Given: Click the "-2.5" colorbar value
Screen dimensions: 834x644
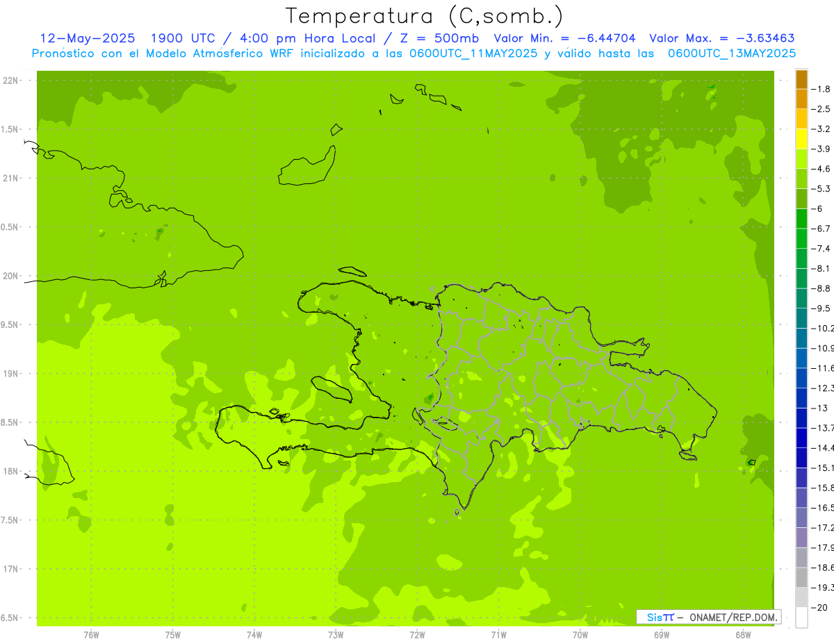Looking at the screenshot, I should [x=820, y=109].
